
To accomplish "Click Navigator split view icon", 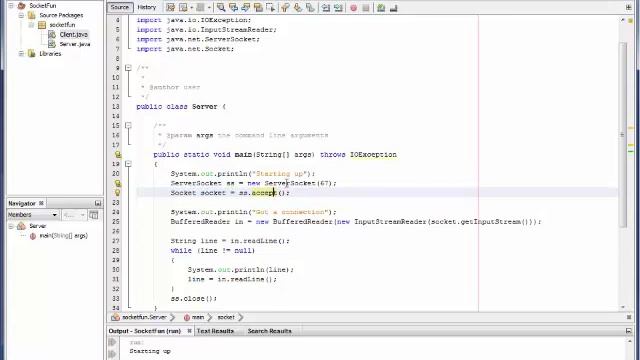I will pos(94,215).
